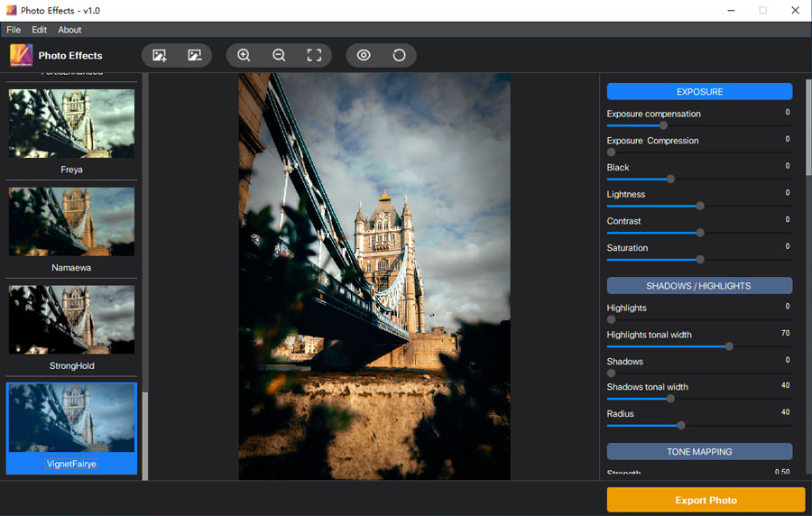Viewport: 812px width, 516px height.
Task: Click the remove image icon in toolbar
Action: coord(195,55)
